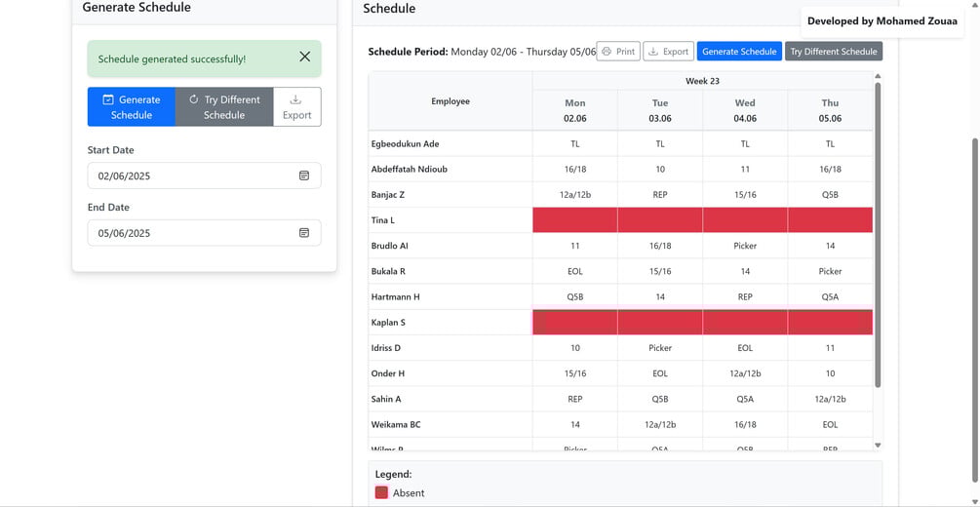
Task: Select employee name Egbeodukun Ade
Action: point(405,143)
